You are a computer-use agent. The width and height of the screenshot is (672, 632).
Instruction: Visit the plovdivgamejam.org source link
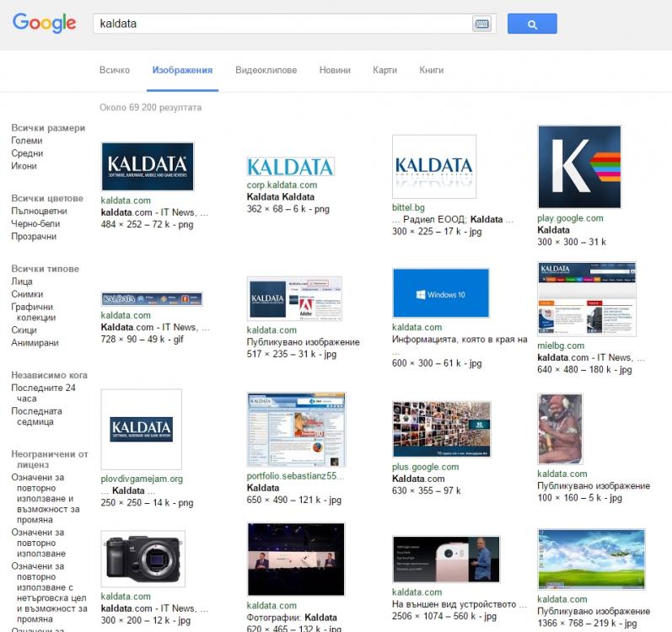click(142, 479)
